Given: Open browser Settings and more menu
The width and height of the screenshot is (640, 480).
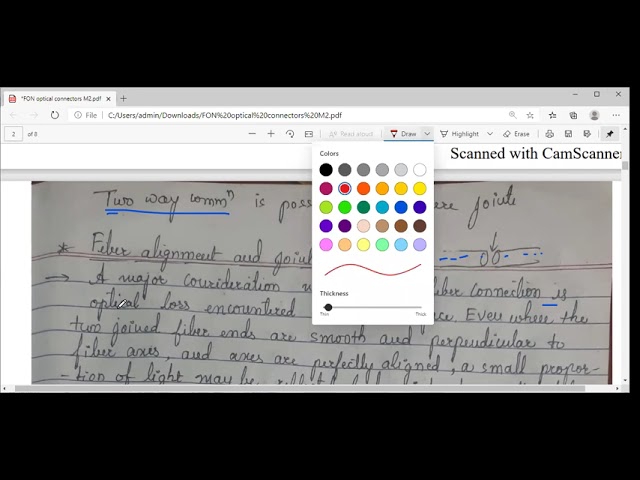Looking at the screenshot, I should pos(616,116).
